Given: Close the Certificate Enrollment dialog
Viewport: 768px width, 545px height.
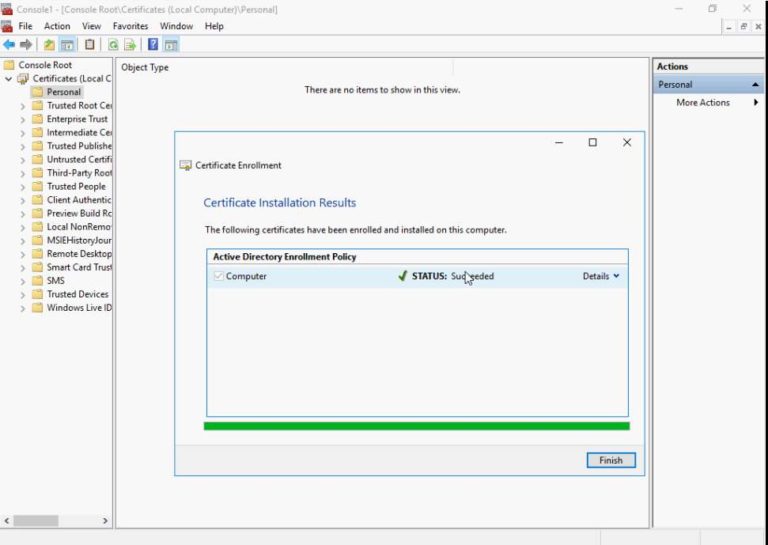Looking at the screenshot, I should coord(627,142).
